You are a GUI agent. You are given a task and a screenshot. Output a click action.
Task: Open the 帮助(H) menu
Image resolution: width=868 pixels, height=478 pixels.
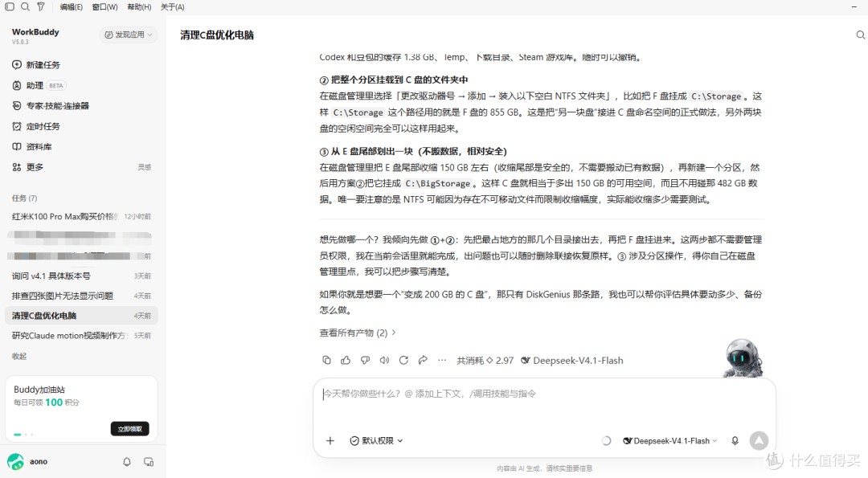[x=139, y=7]
